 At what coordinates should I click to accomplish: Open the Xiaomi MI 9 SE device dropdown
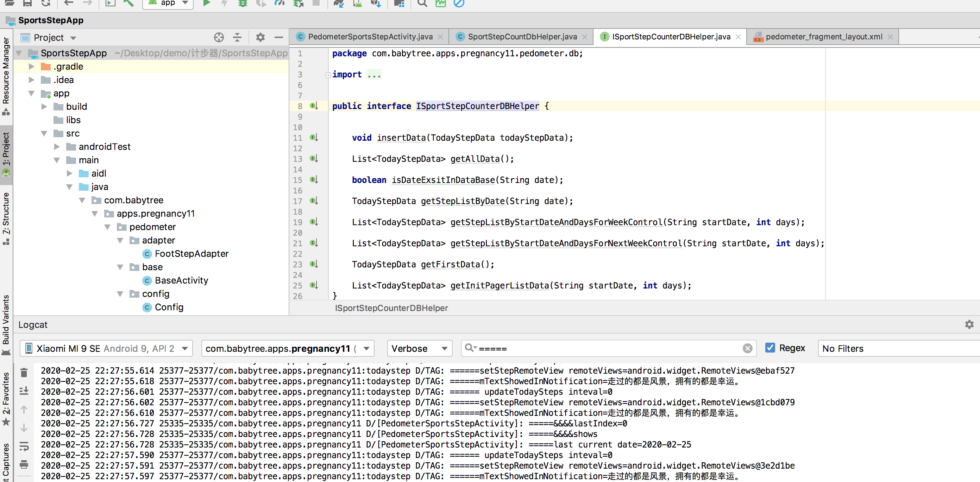click(106, 348)
